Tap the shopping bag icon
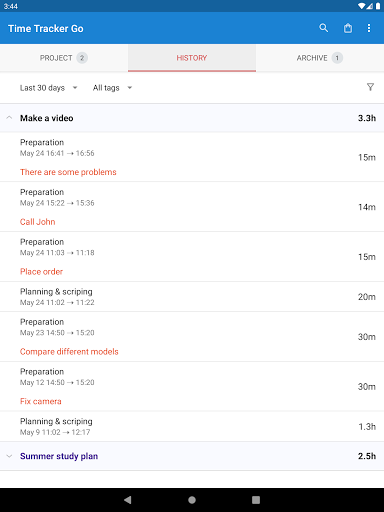This screenshot has height=512, width=384. (x=348, y=28)
